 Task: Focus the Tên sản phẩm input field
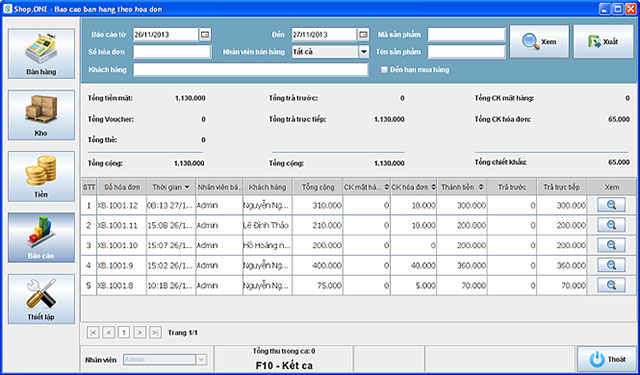pyautogui.click(x=466, y=52)
